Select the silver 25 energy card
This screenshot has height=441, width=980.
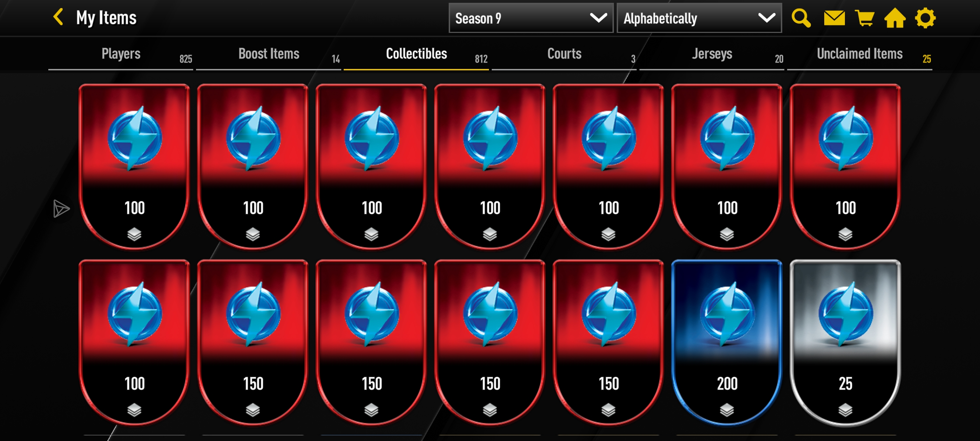pos(845,342)
